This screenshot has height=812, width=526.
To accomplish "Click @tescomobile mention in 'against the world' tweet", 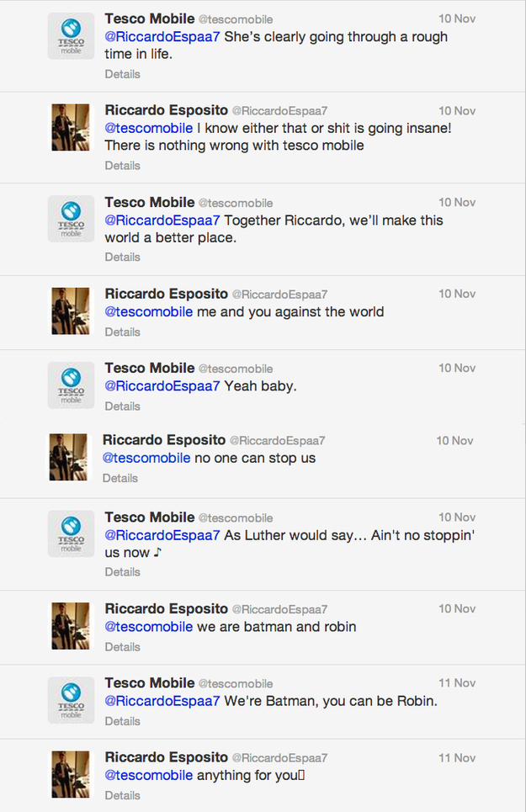I will pyautogui.click(x=149, y=312).
